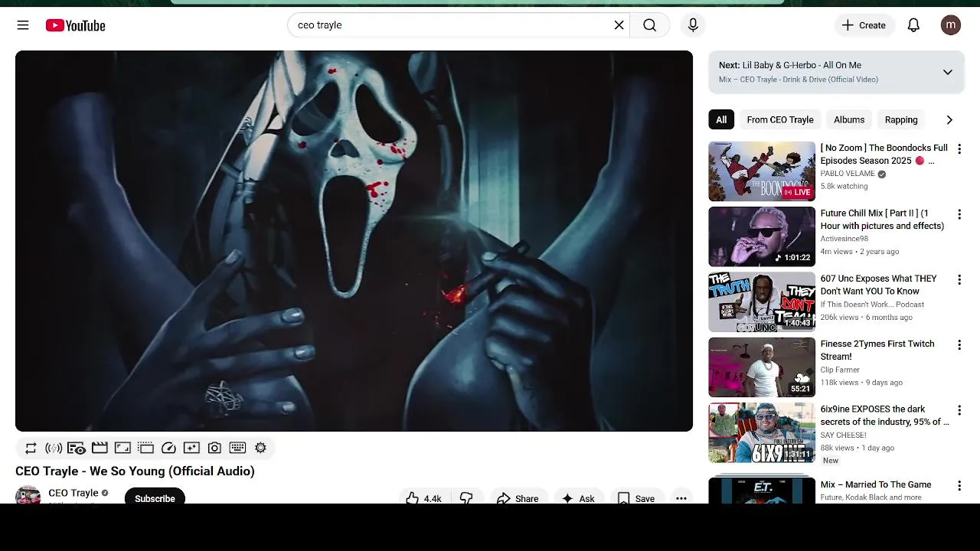
Task: Clear the search box text
Action: pos(619,25)
